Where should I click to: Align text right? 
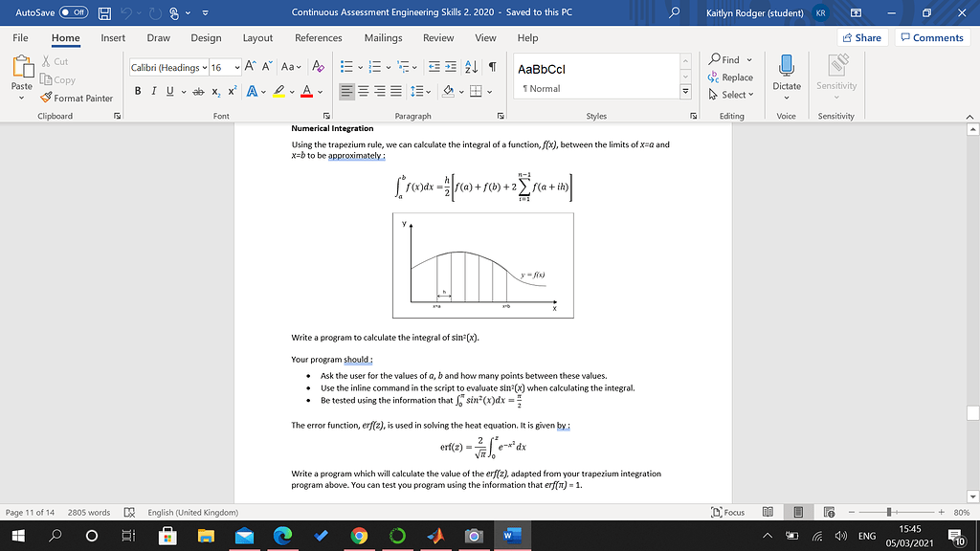379,91
